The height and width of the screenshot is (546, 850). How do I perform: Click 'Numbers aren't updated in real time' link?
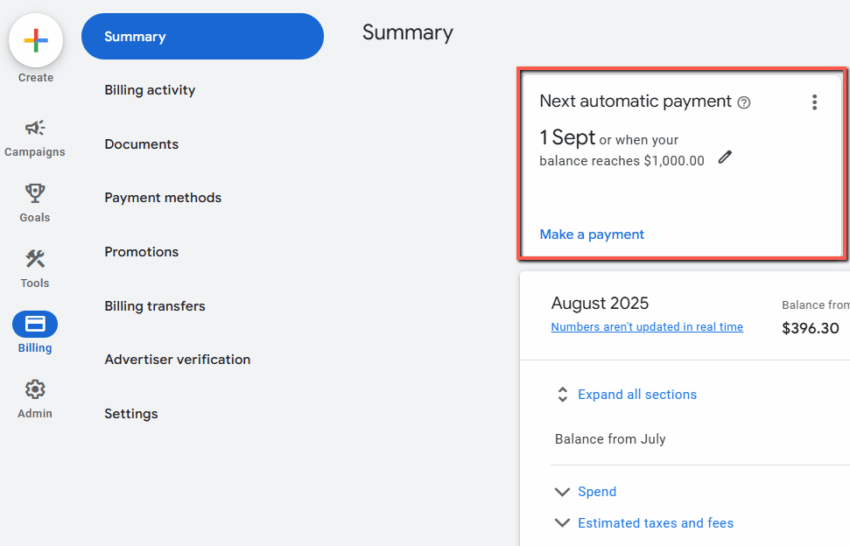[647, 327]
